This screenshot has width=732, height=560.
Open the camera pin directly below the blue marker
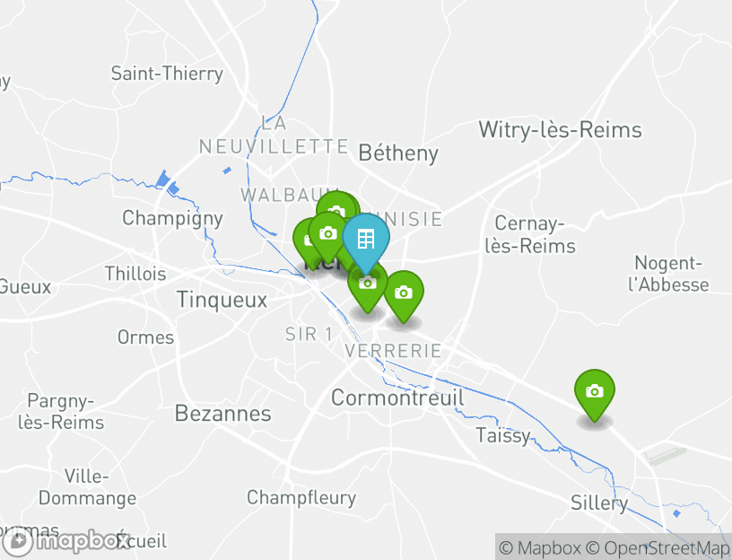coord(367,285)
